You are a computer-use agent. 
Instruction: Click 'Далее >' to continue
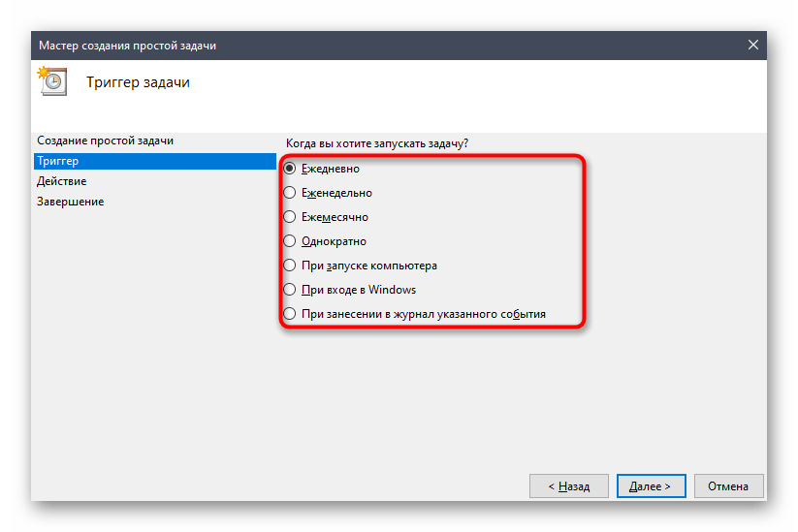(x=650, y=485)
